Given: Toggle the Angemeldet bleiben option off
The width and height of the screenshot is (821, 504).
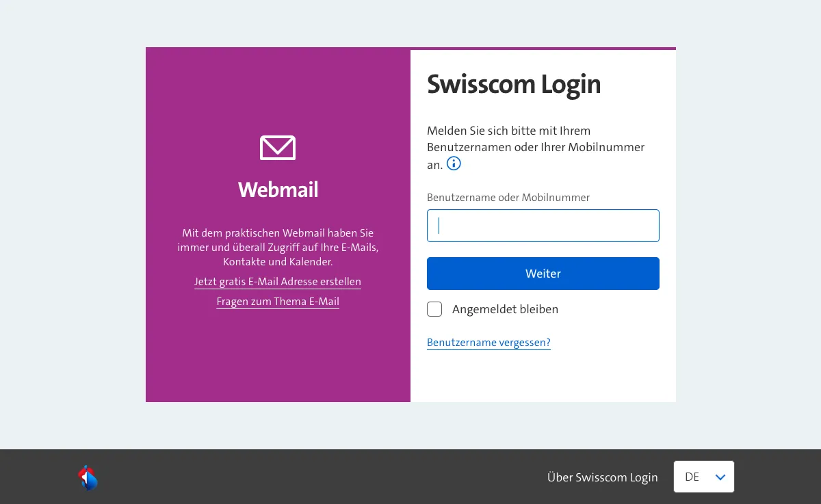Looking at the screenshot, I should click(x=434, y=309).
